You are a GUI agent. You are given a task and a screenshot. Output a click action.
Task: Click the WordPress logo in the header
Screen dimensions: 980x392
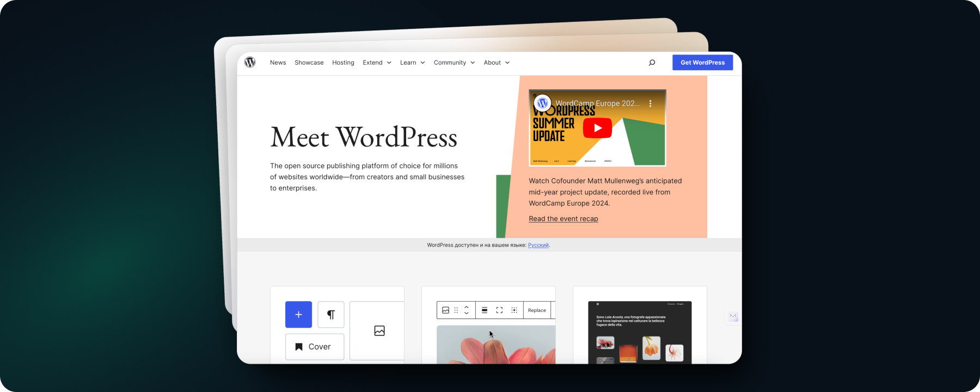point(250,62)
